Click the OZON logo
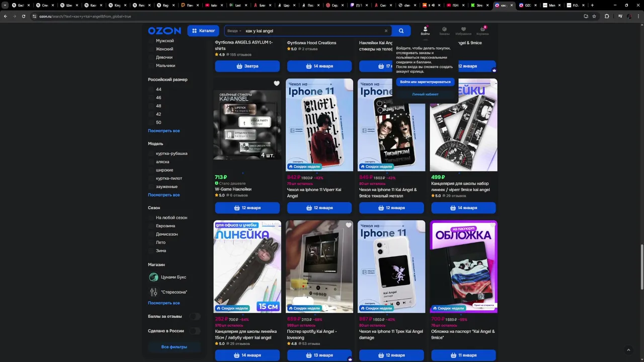Image resolution: width=644 pixels, height=362 pixels. [x=164, y=31]
